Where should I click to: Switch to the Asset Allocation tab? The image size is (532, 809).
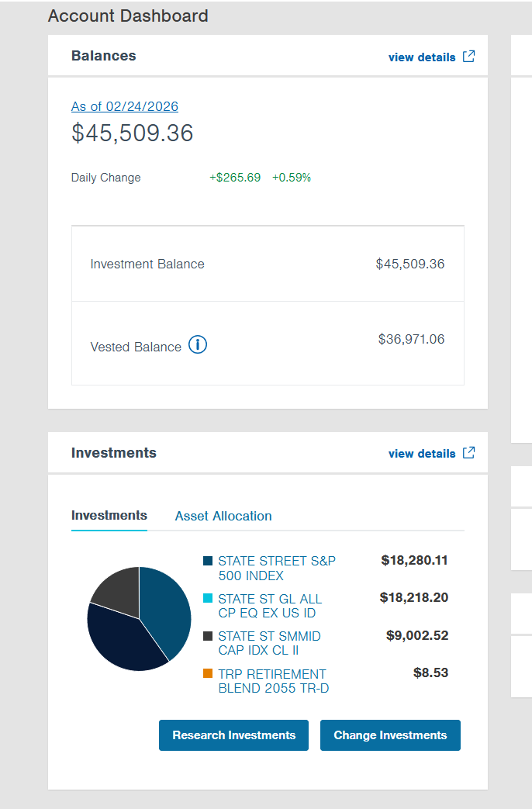[223, 516]
